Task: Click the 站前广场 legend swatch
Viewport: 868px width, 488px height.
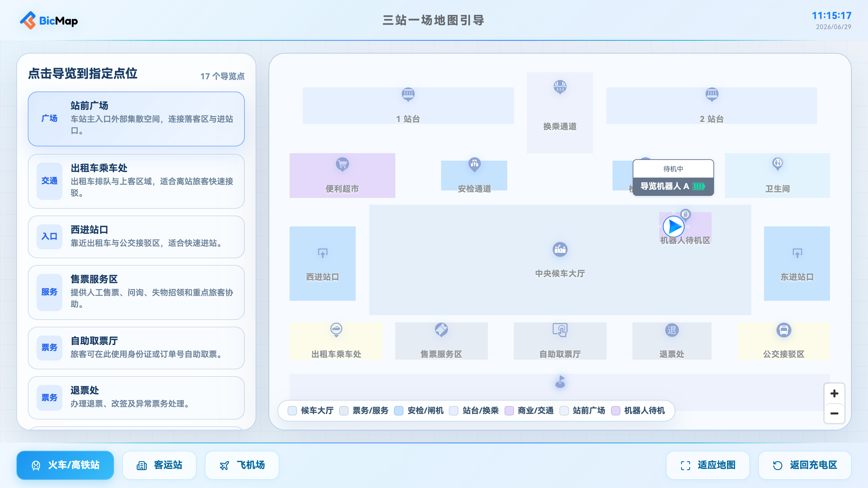Action: (564, 411)
